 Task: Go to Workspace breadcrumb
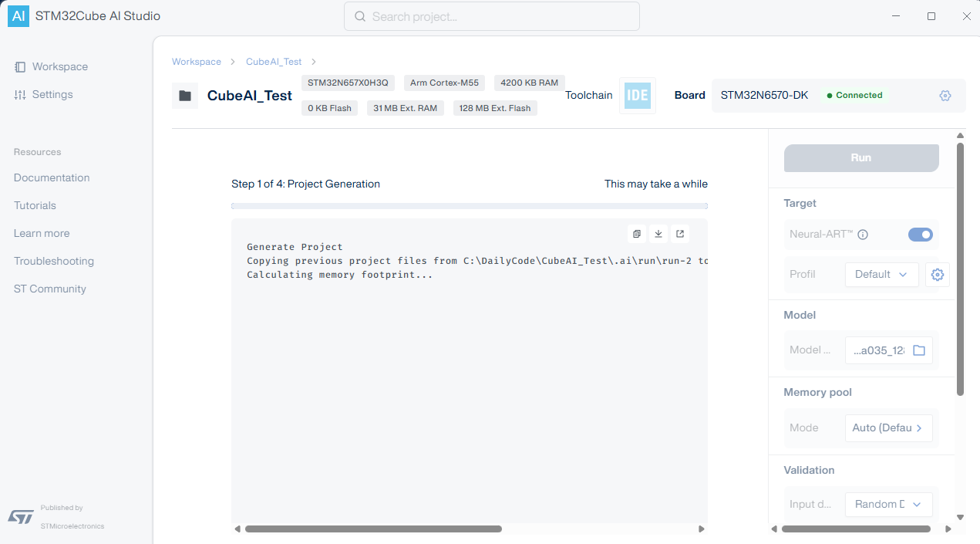(197, 62)
